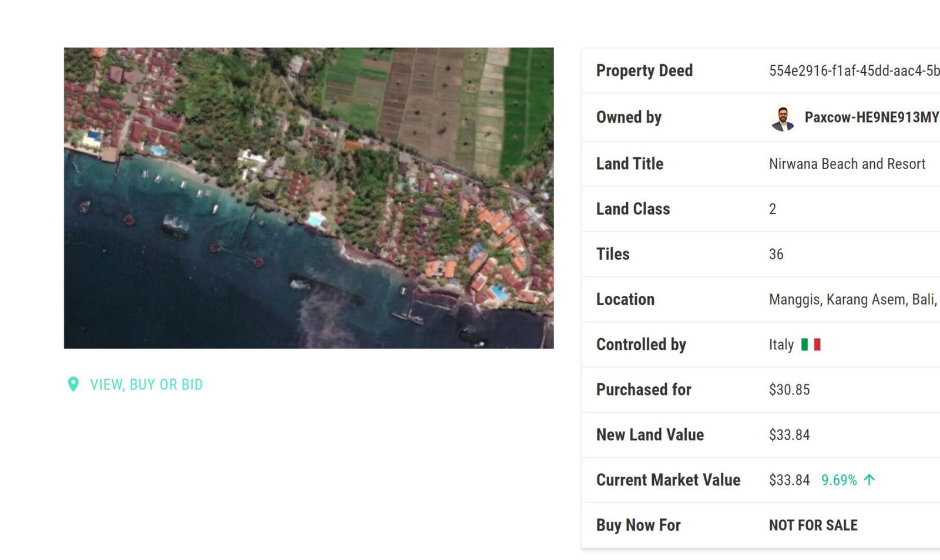Click the Tiles label
This screenshot has height=560, width=940.
point(613,254)
